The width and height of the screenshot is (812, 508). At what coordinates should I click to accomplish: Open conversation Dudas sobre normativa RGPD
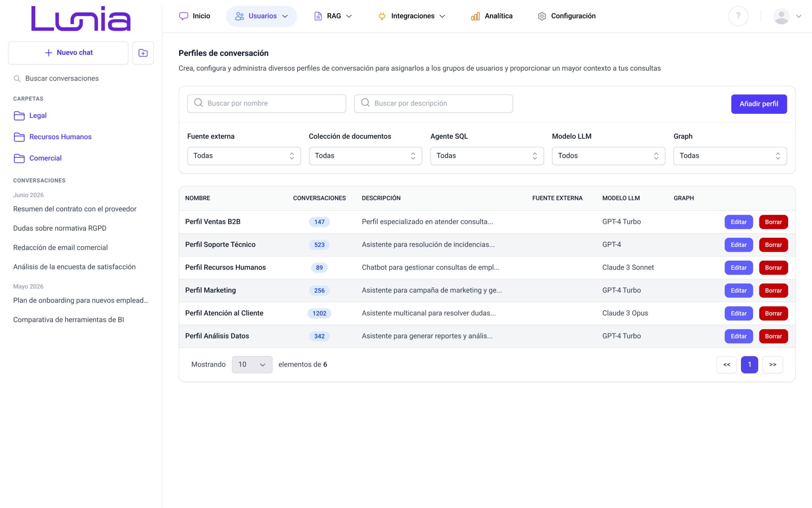point(60,229)
